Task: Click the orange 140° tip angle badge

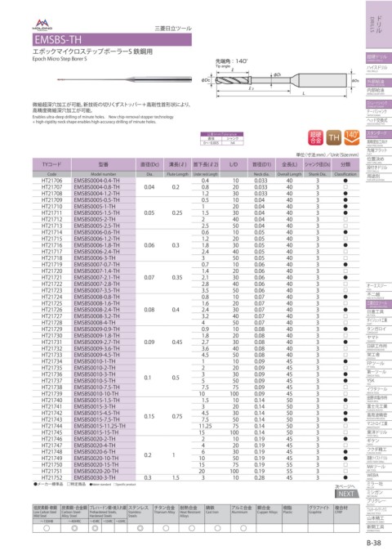Action: tap(351, 137)
